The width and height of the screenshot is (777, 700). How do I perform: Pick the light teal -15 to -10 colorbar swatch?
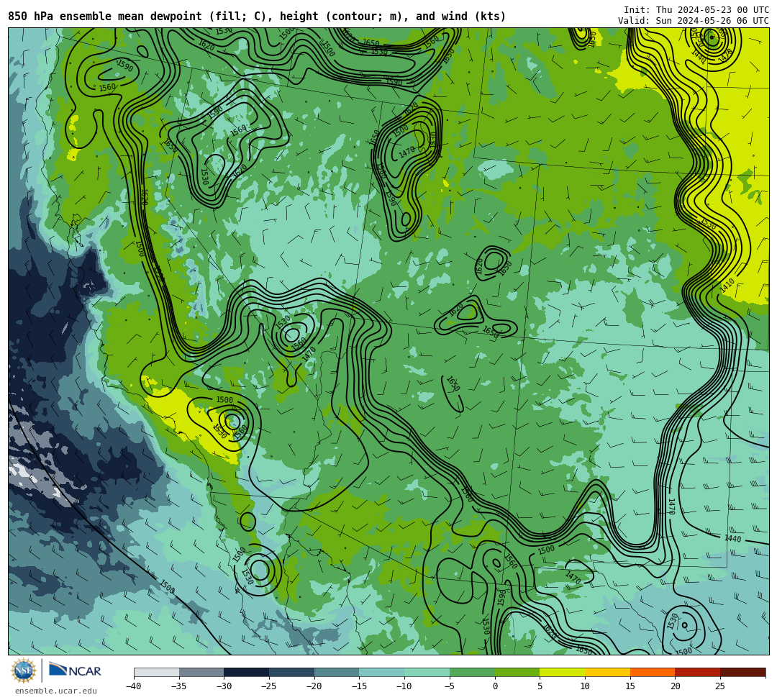[x=382, y=672]
